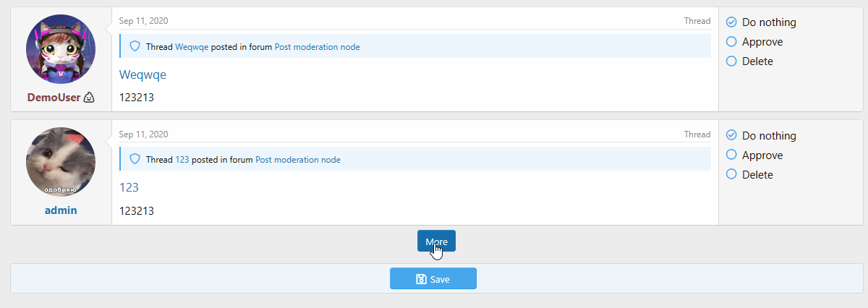Visit DemoUser profile via username
This screenshot has height=308, width=868.
[54, 97]
